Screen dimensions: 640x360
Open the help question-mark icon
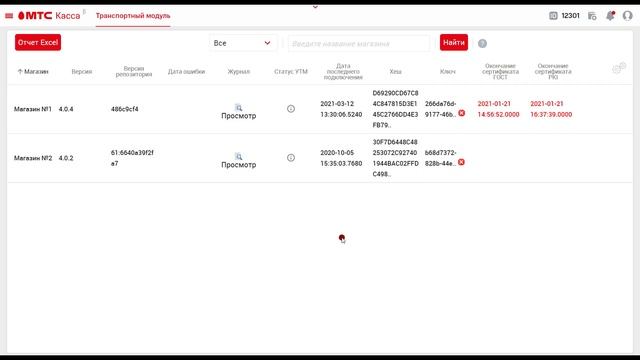pos(482,43)
